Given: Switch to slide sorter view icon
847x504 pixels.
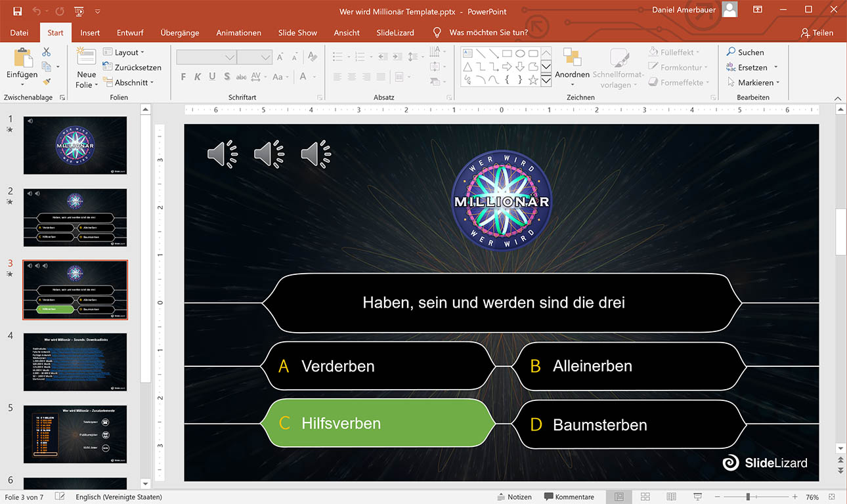Looking at the screenshot, I should point(645,497).
